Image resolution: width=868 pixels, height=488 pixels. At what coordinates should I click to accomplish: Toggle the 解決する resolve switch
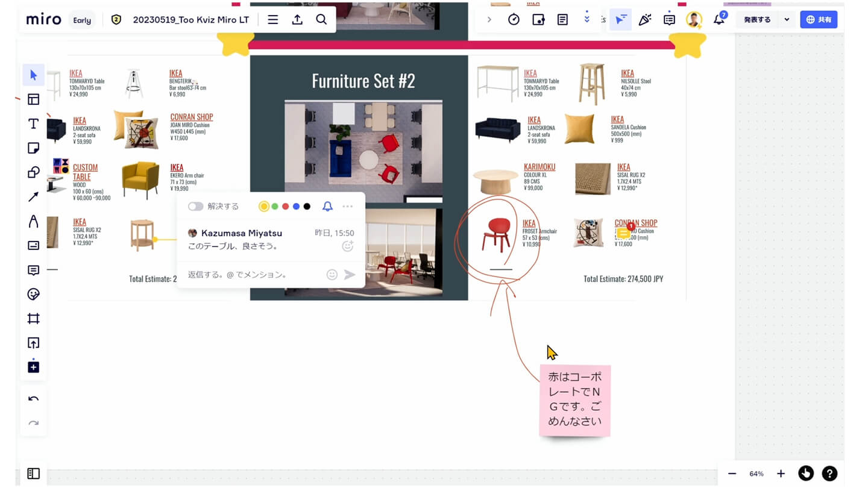coord(195,207)
